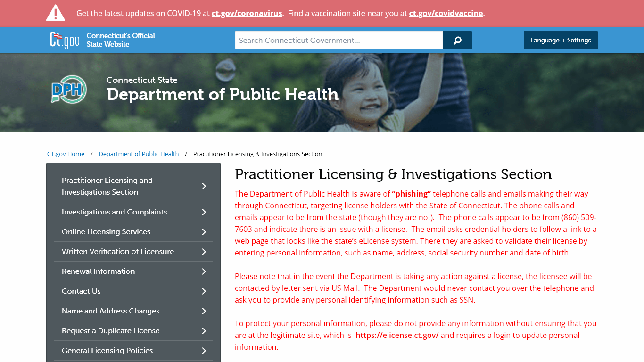The height and width of the screenshot is (362, 644).
Task: Select Request a Duplicate License
Action: [111, 330]
